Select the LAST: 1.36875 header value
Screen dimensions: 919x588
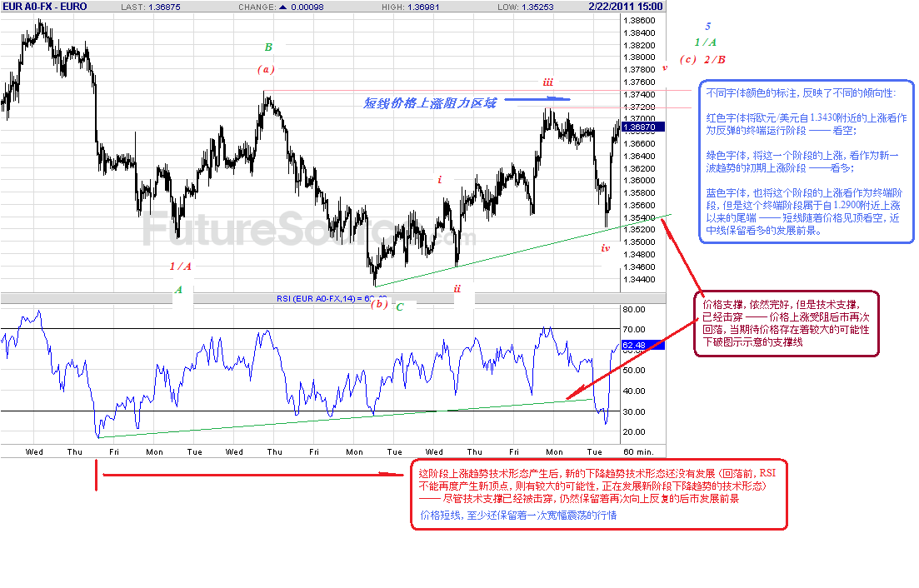pyautogui.click(x=151, y=7)
